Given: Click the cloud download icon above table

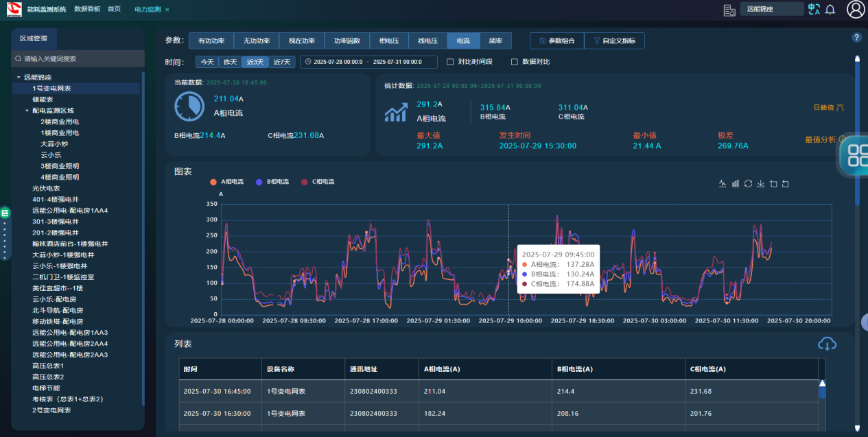Looking at the screenshot, I should [827, 344].
